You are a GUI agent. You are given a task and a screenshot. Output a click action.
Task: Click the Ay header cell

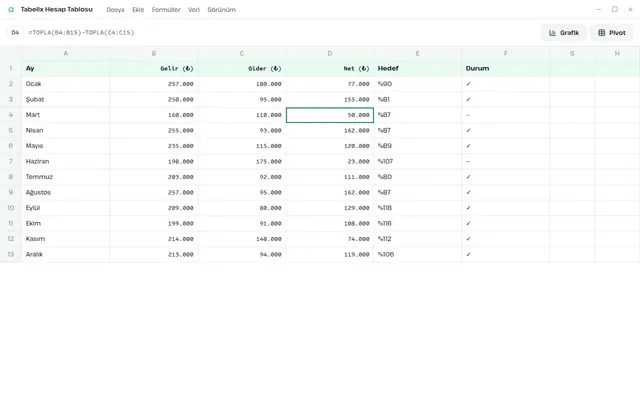66,68
